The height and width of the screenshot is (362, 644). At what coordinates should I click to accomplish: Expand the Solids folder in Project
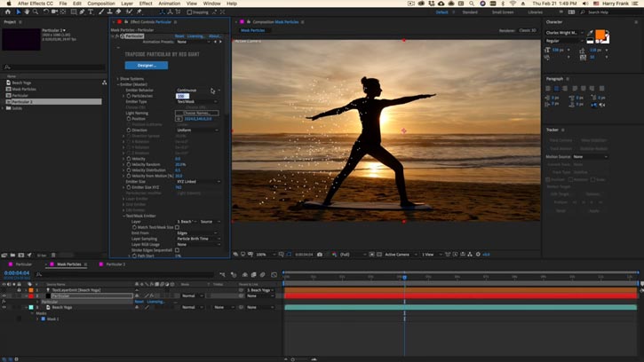coord(4,108)
